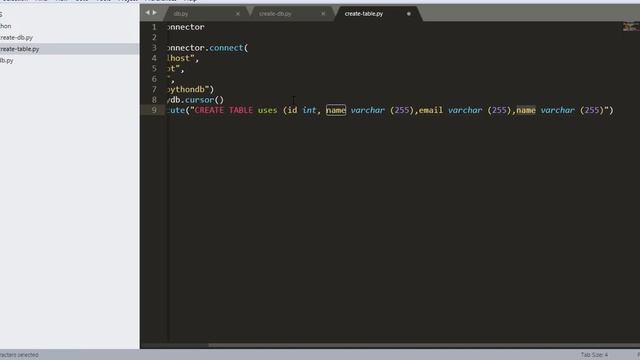Close the create-db.py tab
The height and width of the screenshot is (360, 640).
[323, 14]
